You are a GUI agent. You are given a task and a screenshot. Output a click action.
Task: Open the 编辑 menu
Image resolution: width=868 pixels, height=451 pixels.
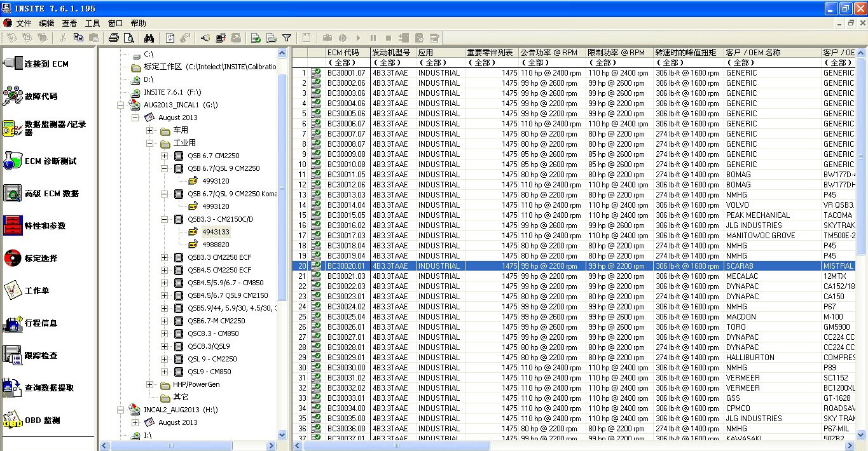coord(47,23)
